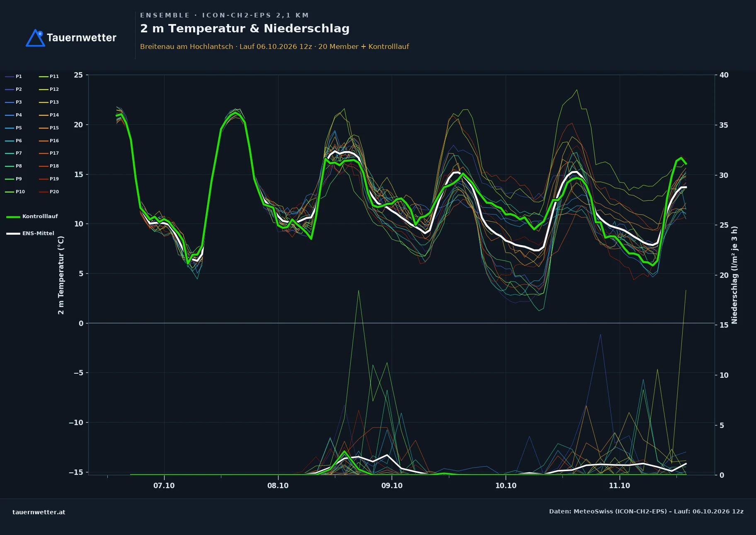Screen dimensions: 756x535
Task: Click legend entry P5
Action: pyautogui.click(x=14, y=128)
